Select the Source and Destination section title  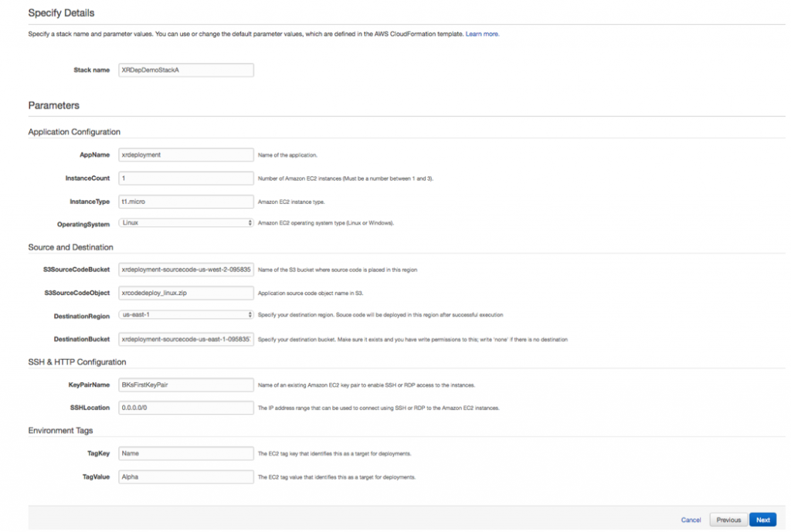tap(70, 247)
